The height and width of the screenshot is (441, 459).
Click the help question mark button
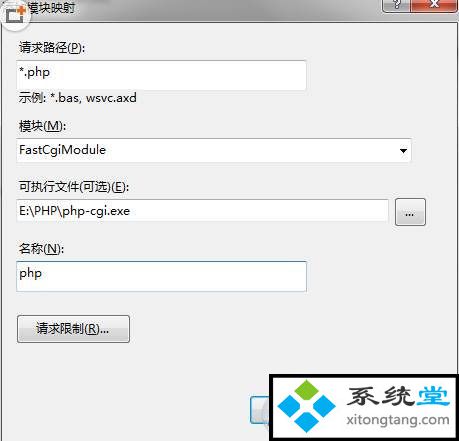(x=396, y=5)
